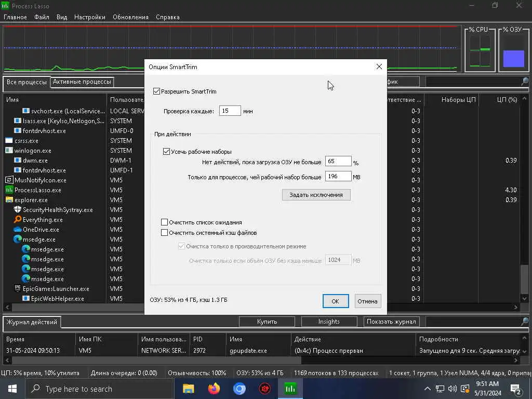The image size is (532, 399).
Task: Open the blue circle browser taskbar icon
Action: pos(239,389)
